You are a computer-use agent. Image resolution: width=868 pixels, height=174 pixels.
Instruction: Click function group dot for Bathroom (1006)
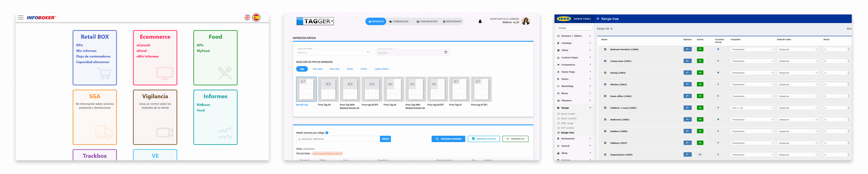pos(718,119)
